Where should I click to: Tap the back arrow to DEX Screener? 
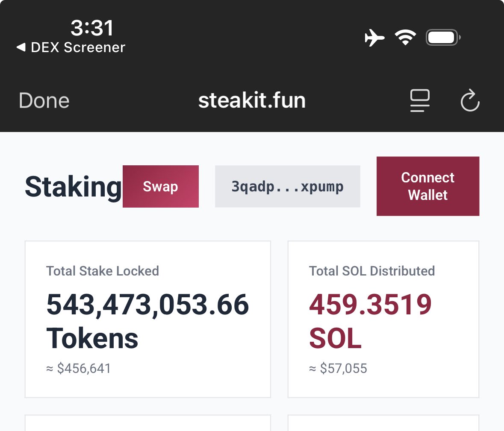[x=21, y=47]
